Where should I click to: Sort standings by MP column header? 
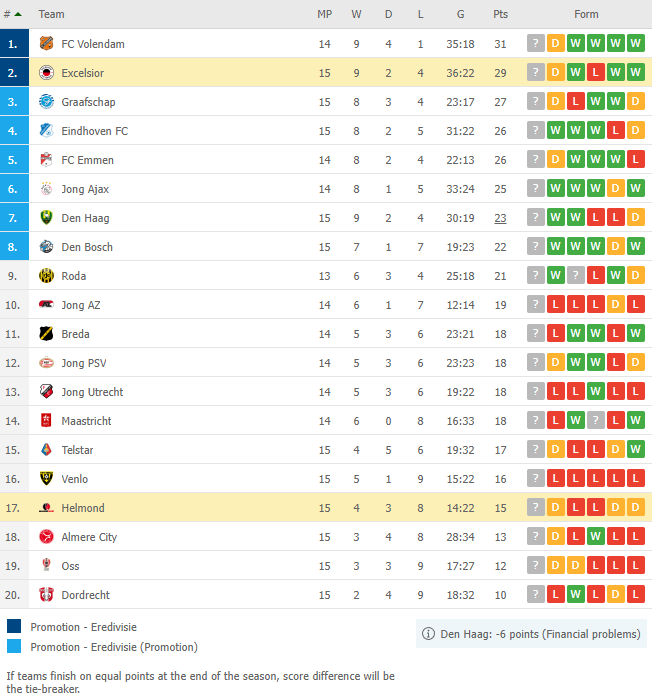[x=325, y=14]
